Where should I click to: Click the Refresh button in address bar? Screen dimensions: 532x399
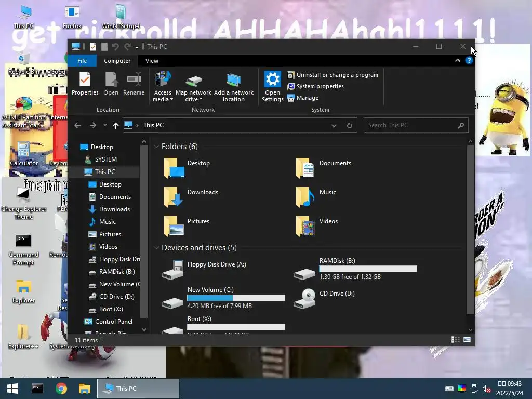point(350,126)
